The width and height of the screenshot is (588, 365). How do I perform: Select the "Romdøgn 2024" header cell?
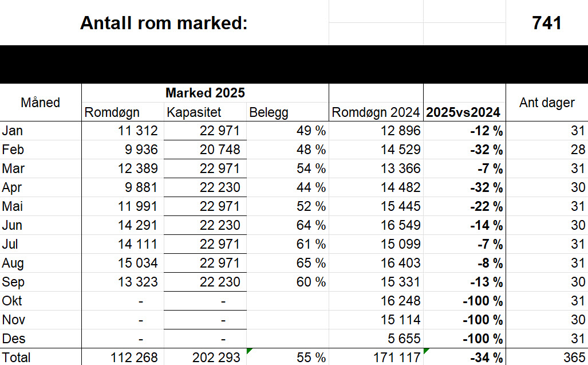tap(376, 112)
